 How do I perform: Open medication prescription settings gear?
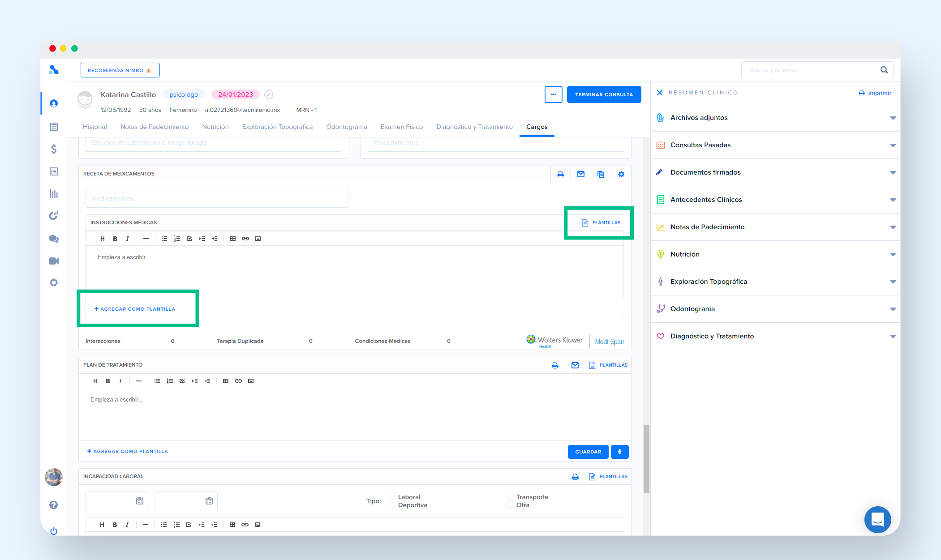click(x=621, y=174)
